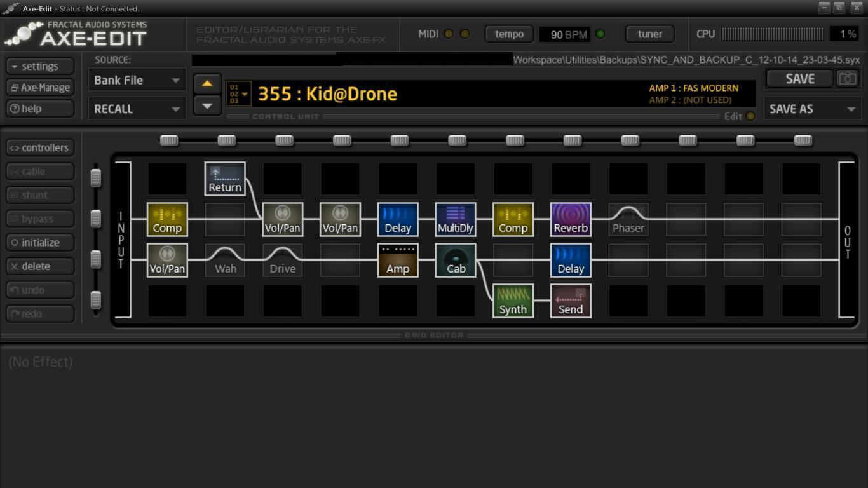Viewport: 868px width, 488px height.
Task: Open the preset number list icon
Action: (x=238, y=93)
